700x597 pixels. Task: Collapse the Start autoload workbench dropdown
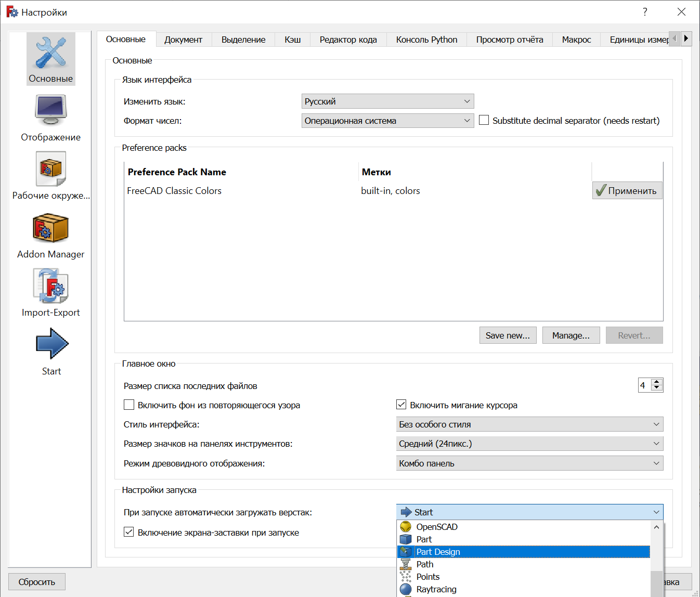coord(529,512)
